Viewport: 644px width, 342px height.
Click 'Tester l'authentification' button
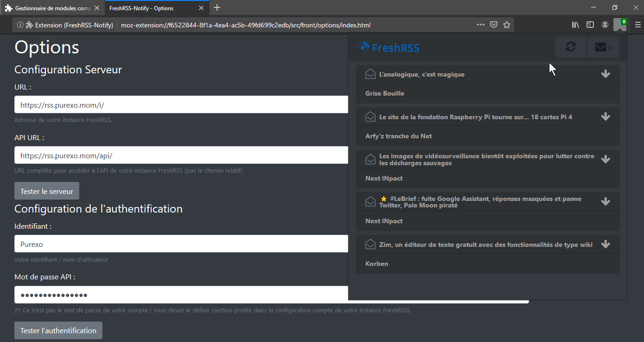pos(58,330)
